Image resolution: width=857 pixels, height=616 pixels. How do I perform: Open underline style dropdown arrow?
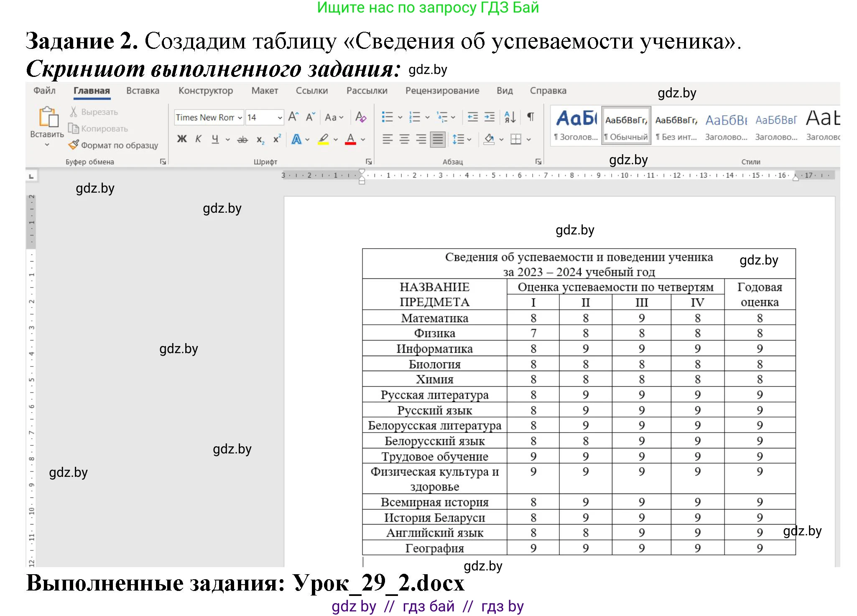[228, 140]
